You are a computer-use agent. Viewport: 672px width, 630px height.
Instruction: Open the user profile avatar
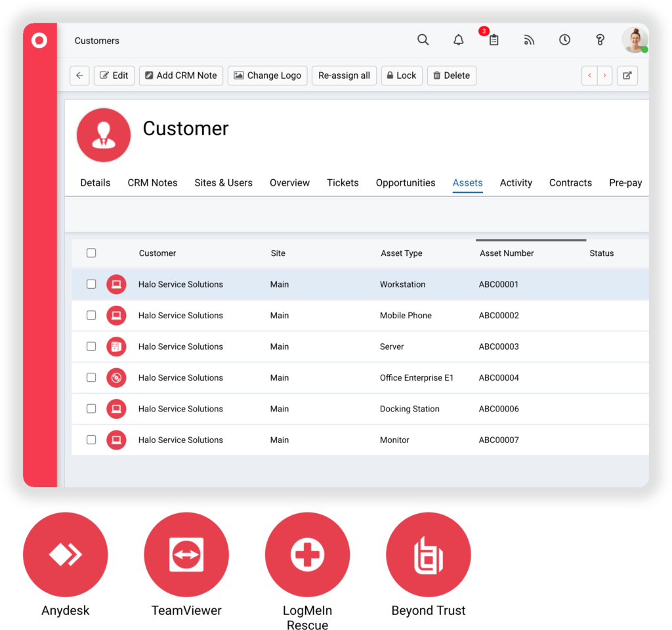click(x=634, y=40)
